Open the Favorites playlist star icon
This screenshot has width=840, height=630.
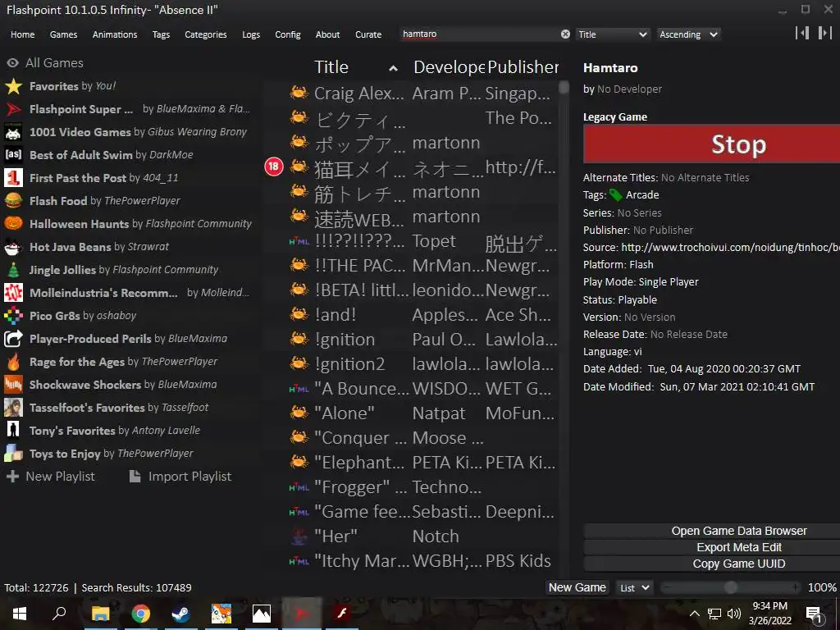pyautogui.click(x=13, y=86)
